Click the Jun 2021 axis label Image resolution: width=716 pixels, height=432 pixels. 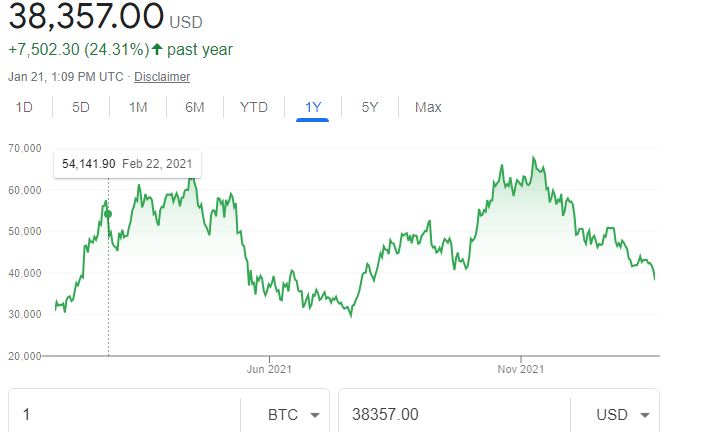(x=269, y=370)
